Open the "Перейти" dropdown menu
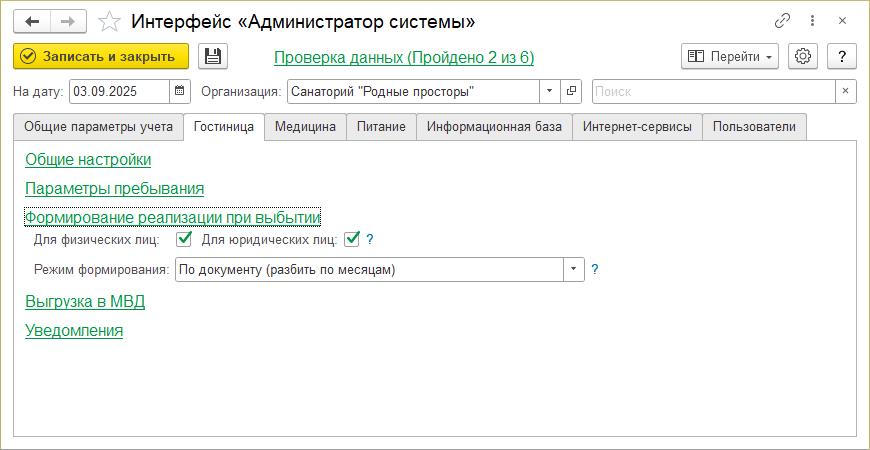The width and height of the screenshot is (870, 450). [x=730, y=57]
